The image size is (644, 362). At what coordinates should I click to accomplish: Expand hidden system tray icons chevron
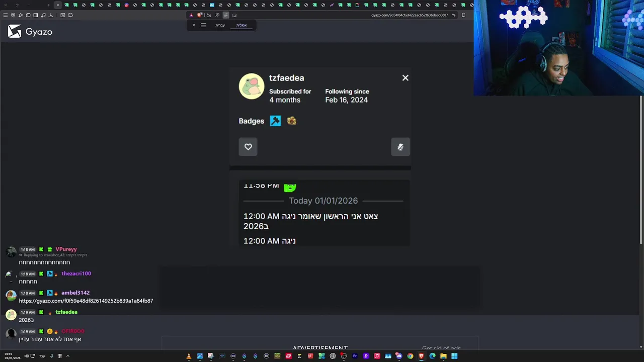(67, 356)
